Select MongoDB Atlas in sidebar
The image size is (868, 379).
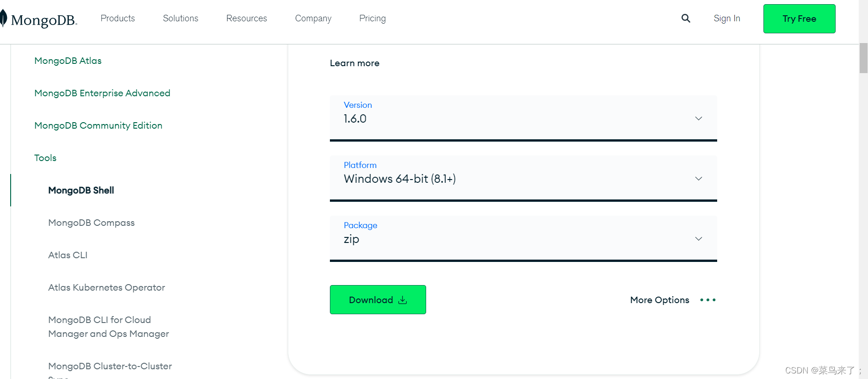click(x=68, y=61)
